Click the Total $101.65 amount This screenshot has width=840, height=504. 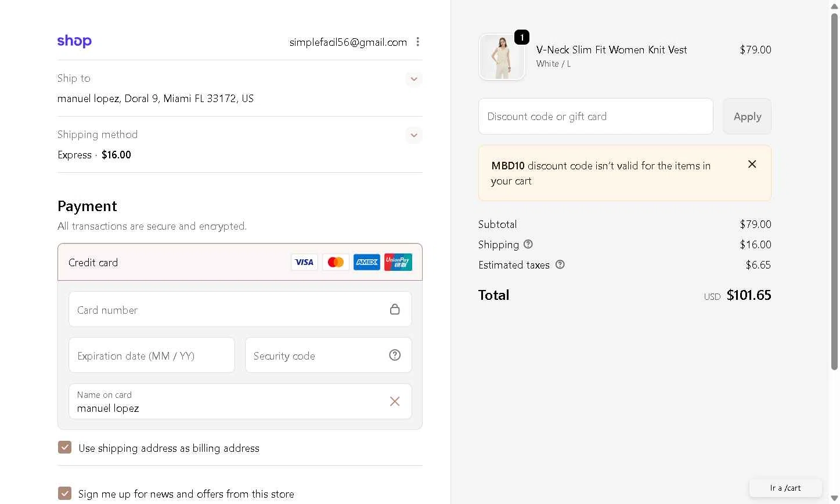[x=749, y=295]
